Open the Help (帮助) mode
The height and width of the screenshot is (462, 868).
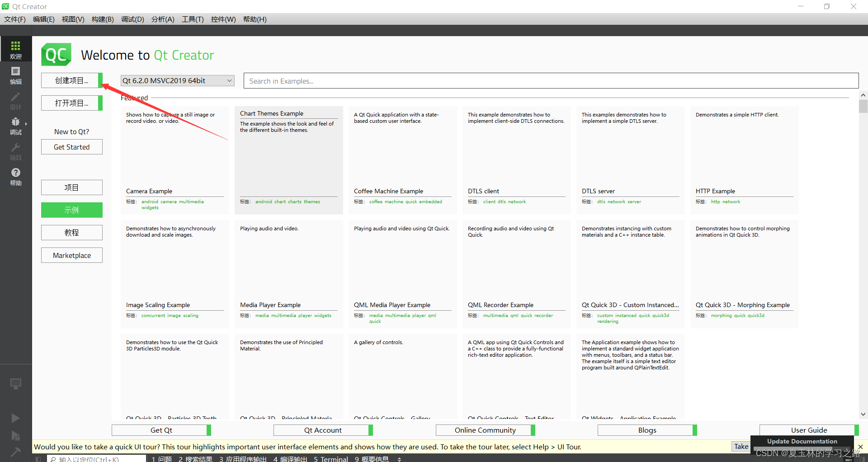[16, 176]
